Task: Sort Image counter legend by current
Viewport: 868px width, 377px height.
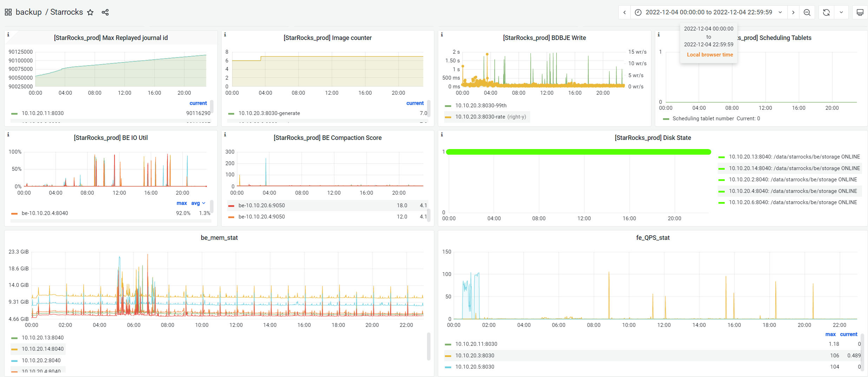Action: 415,103
